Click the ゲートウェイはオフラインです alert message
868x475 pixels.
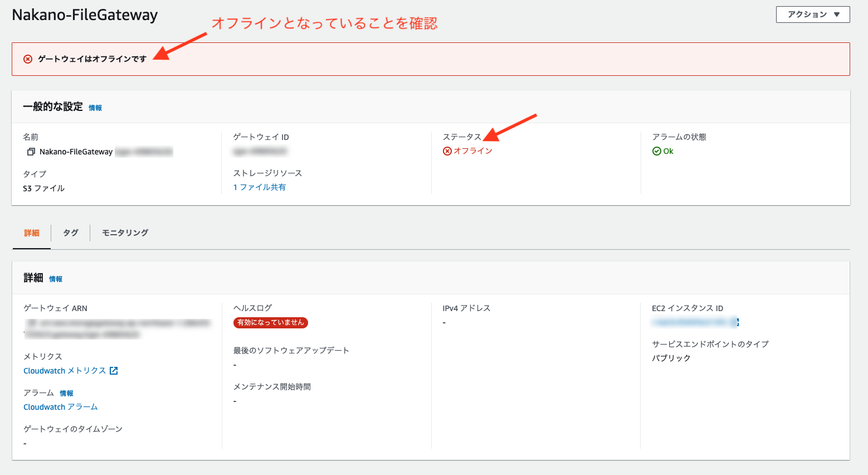pos(92,59)
